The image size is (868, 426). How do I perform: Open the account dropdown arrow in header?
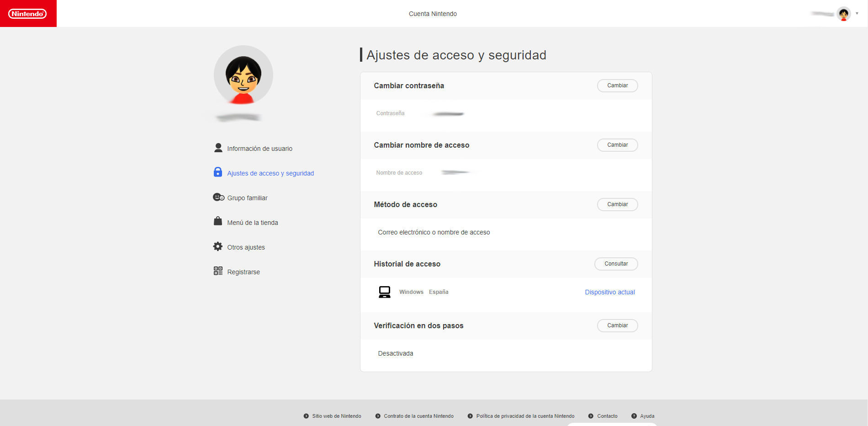[857, 14]
